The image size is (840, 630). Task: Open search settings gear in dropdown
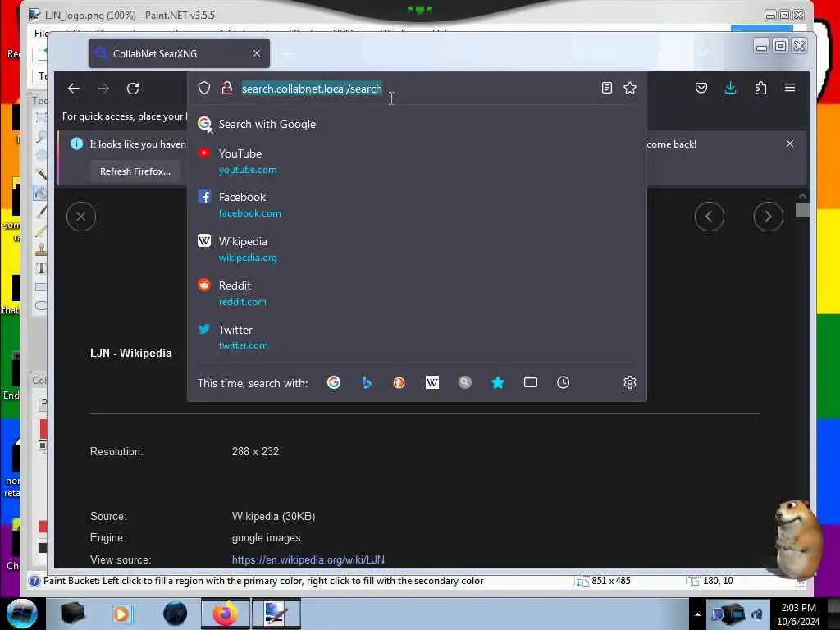(x=630, y=382)
